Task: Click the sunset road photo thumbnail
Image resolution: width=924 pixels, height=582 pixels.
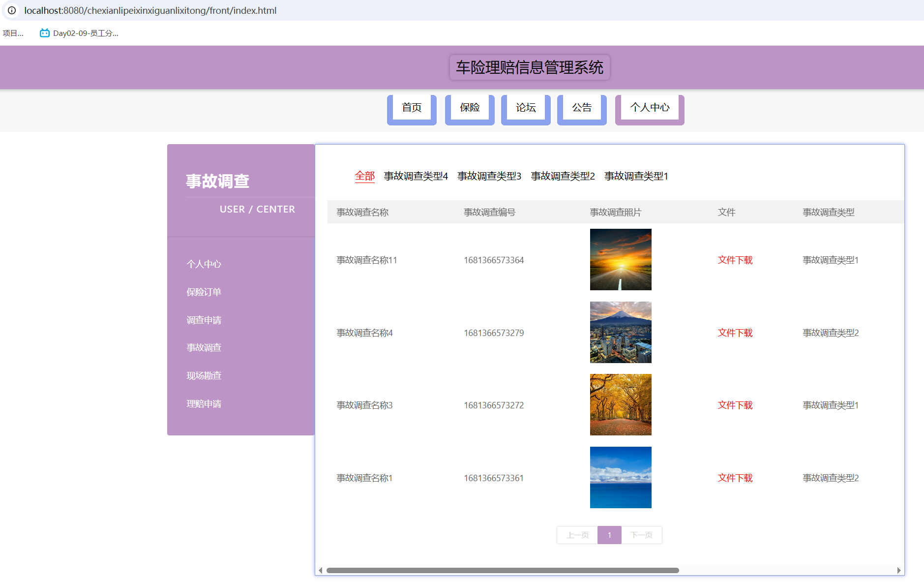Action: coord(621,259)
